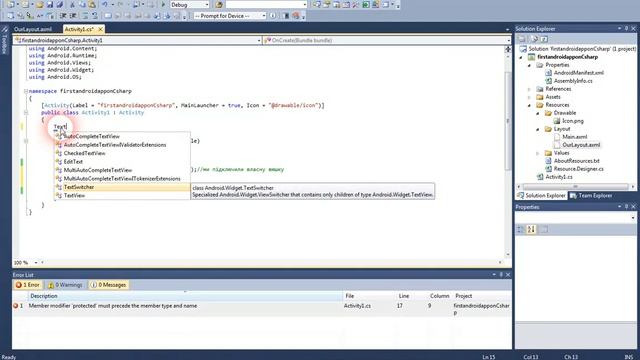Click the Save All toolbar icon

coord(60,5)
